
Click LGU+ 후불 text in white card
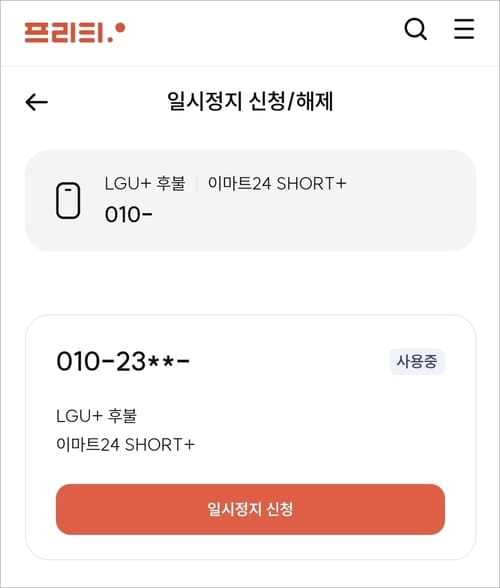[x=96, y=416]
